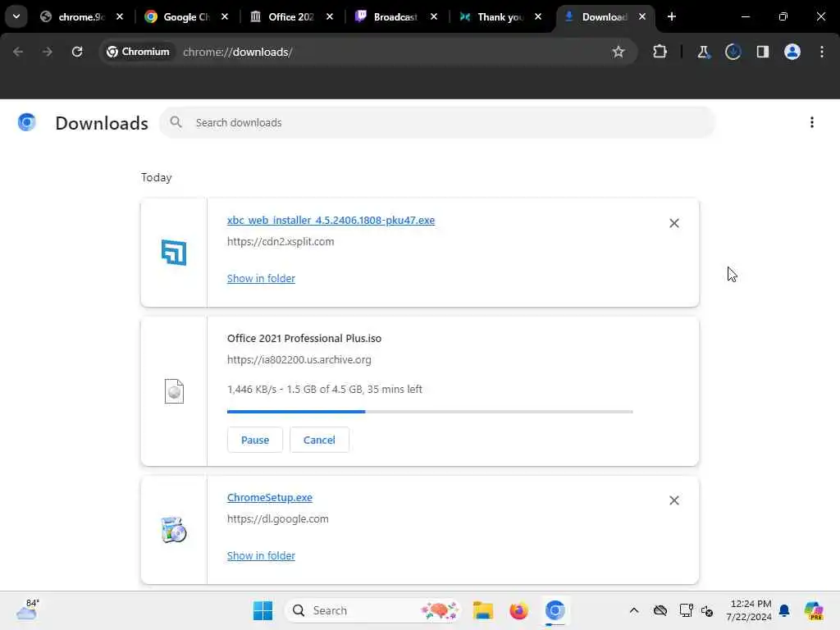Open the Downloads page more actions menu

[x=811, y=123]
